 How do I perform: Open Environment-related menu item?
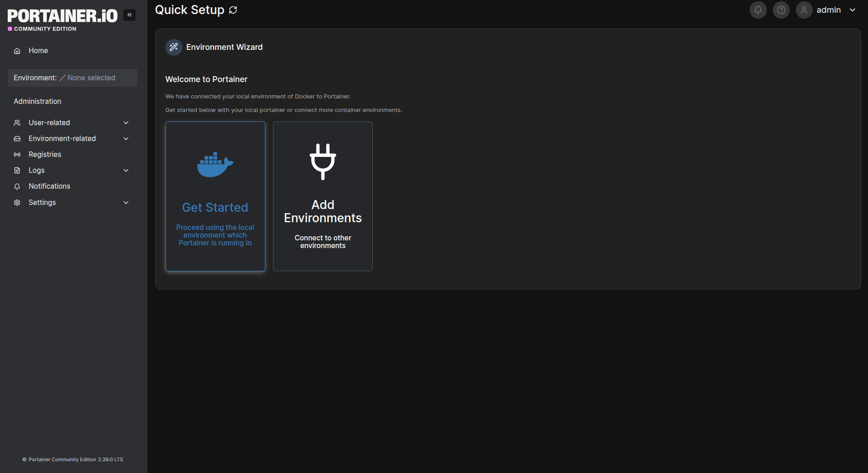pos(73,139)
